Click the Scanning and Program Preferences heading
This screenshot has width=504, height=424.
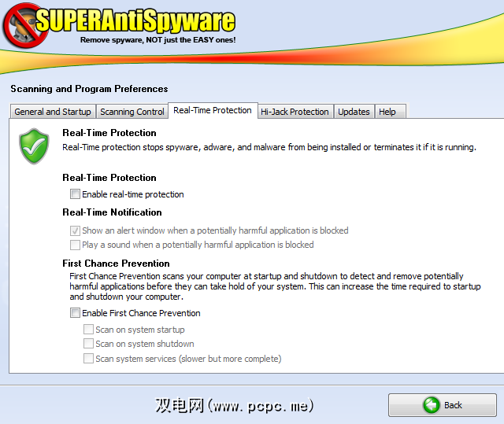(89, 89)
